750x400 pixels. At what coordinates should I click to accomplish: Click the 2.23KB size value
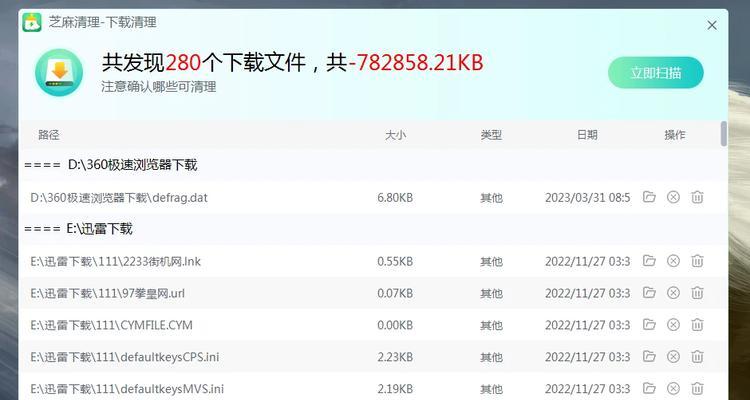tap(395, 357)
